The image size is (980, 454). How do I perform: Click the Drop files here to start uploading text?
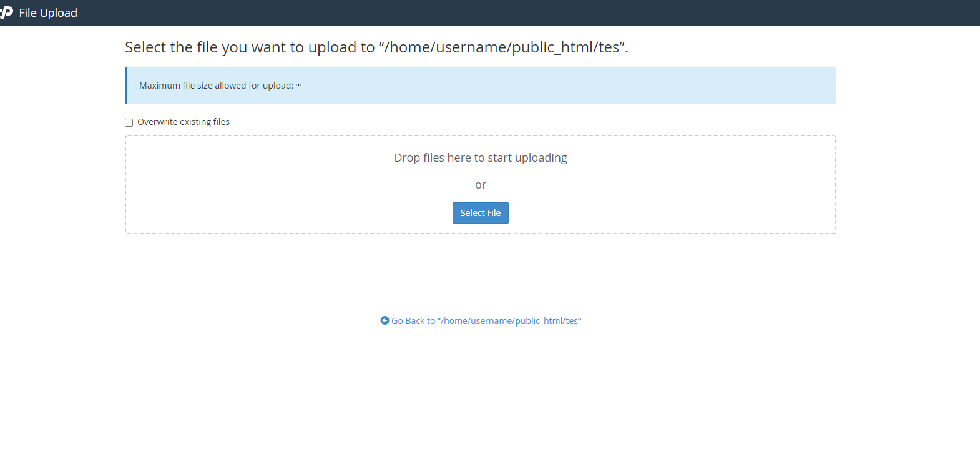point(481,158)
